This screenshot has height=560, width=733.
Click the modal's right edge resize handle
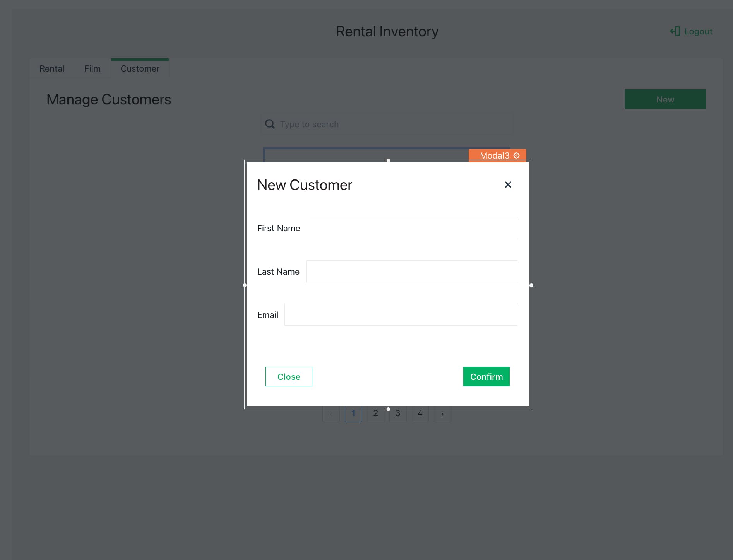tap(531, 285)
